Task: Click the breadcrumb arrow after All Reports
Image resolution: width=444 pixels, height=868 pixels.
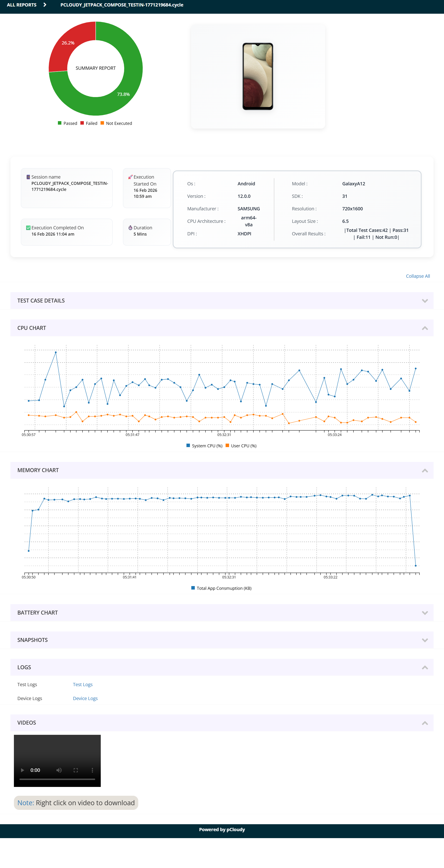Action: [x=45, y=5]
